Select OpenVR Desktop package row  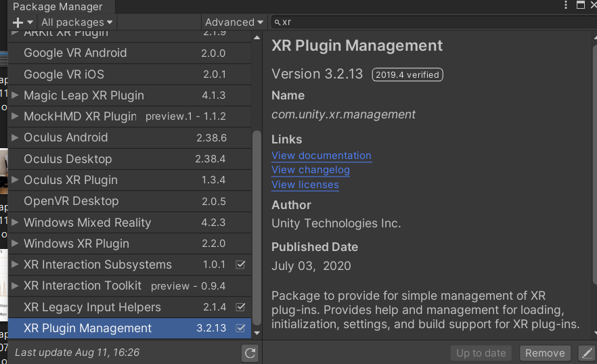(129, 201)
